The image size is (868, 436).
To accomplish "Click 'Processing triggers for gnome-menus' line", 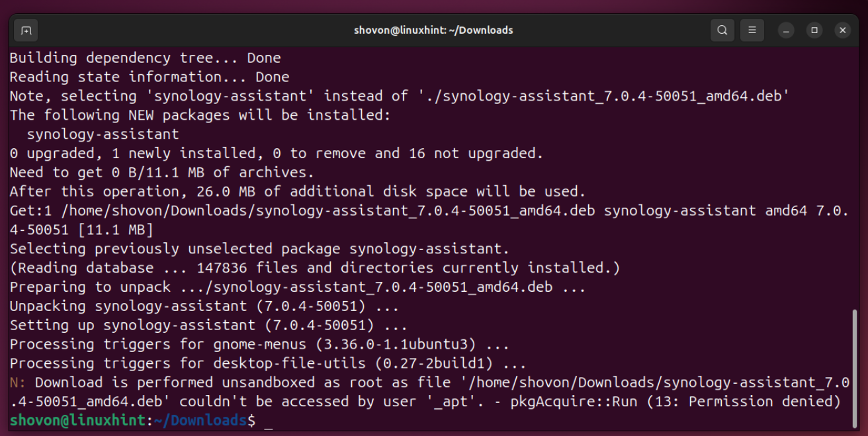I will 259,345.
